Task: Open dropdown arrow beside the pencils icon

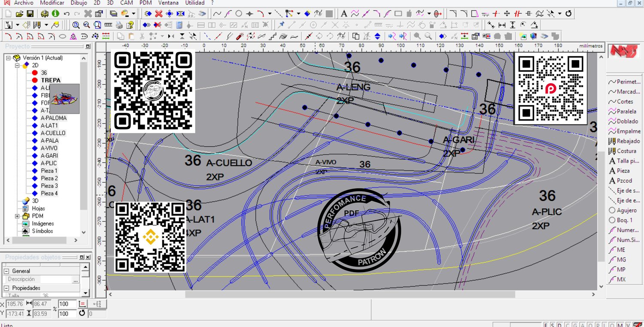Action: 46,25
